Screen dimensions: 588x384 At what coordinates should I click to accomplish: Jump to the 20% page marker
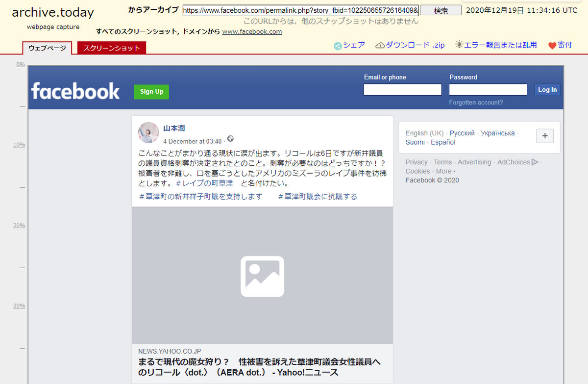[x=19, y=226]
